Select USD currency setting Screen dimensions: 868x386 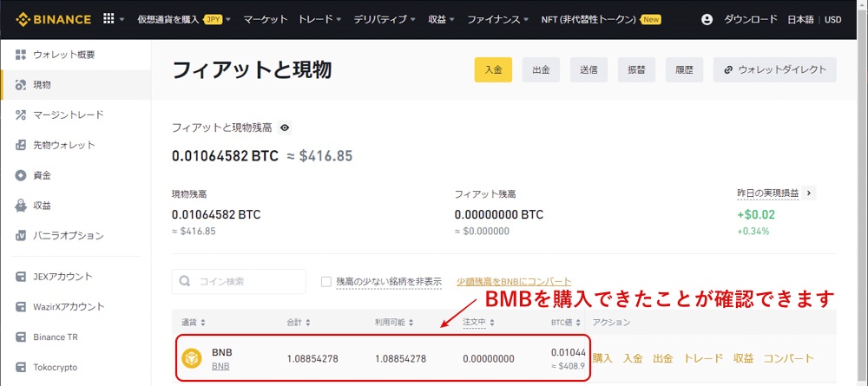click(832, 19)
